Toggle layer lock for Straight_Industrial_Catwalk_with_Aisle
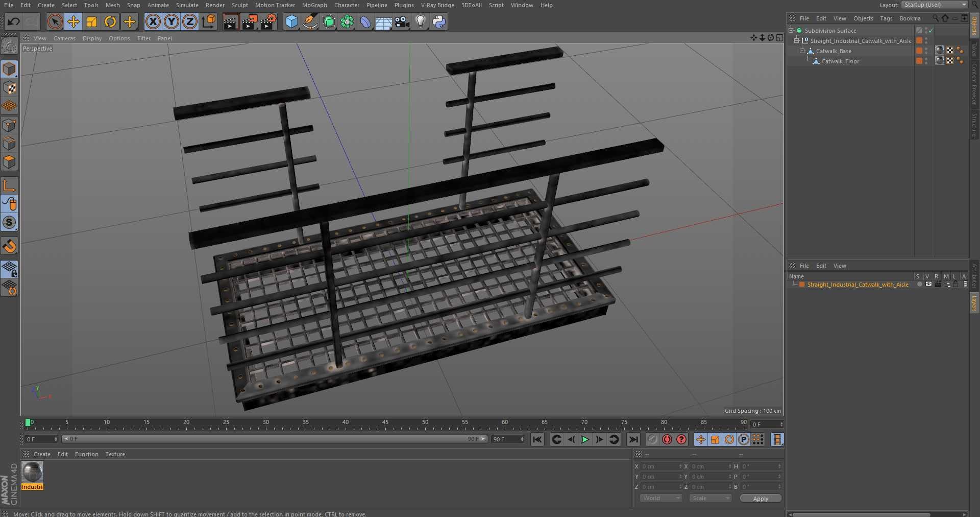The width and height of the screenshot is (980, 517). click(x=955, y=284)
